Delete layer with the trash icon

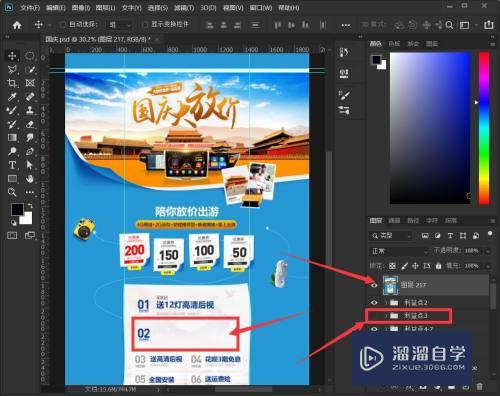click(479, 387)
